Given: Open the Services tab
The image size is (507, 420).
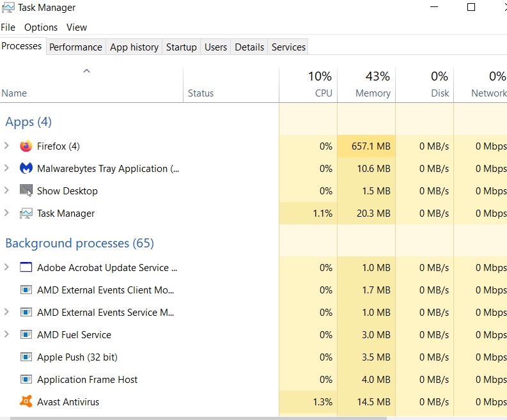Looking at the screenshot, I should click(x=288, y=47).
